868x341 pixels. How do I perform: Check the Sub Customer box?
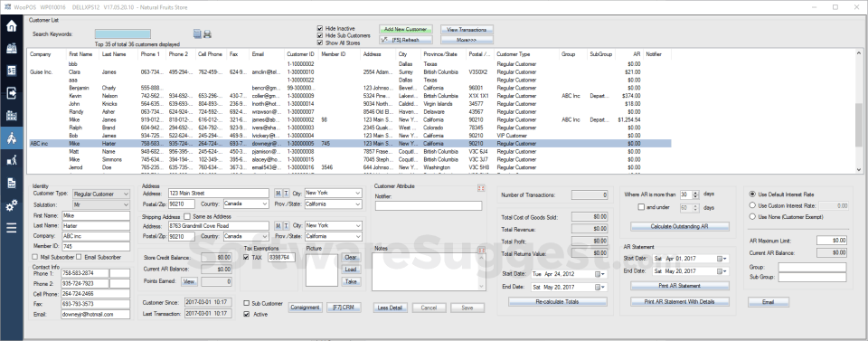[x=246, y=303]
